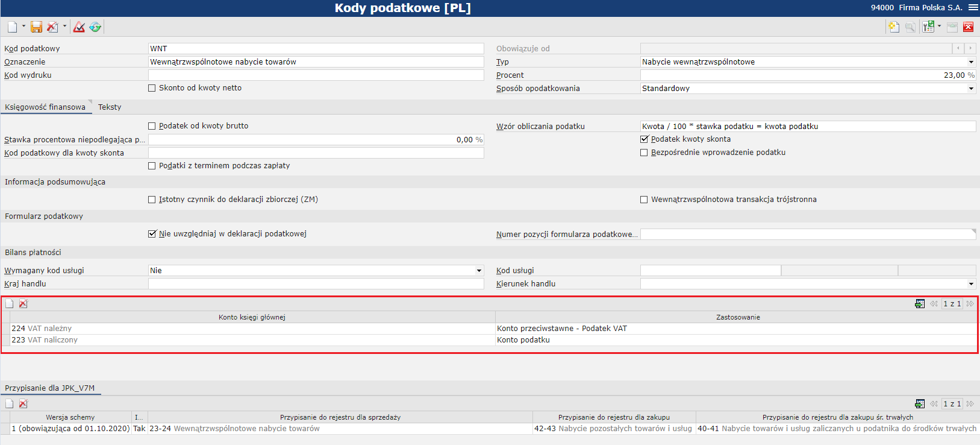This screenshot has height=445, width=980.
Task: Click the empty Kod wydruku field
Action: pyautogui.click(x=316, y=75)
